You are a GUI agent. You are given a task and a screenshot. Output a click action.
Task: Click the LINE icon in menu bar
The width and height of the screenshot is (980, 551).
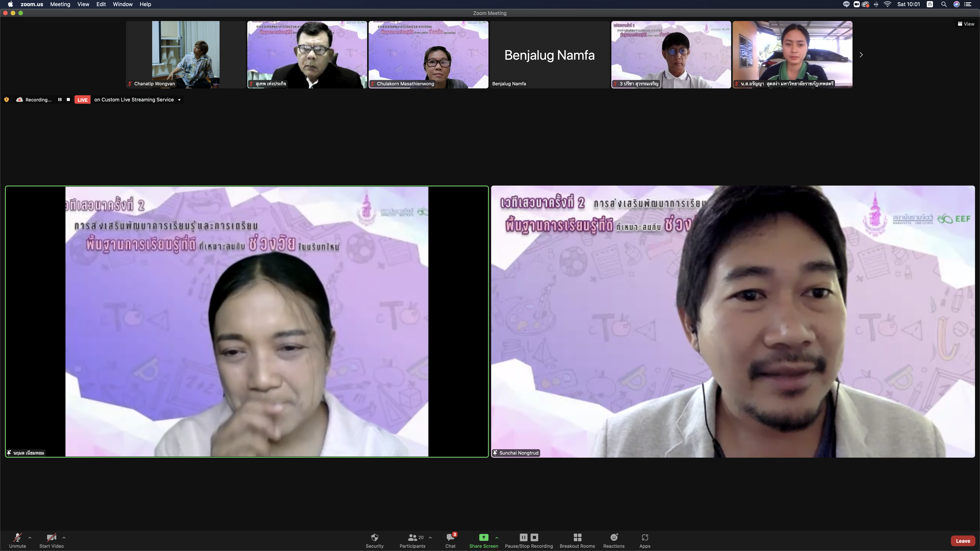[846, 4]
